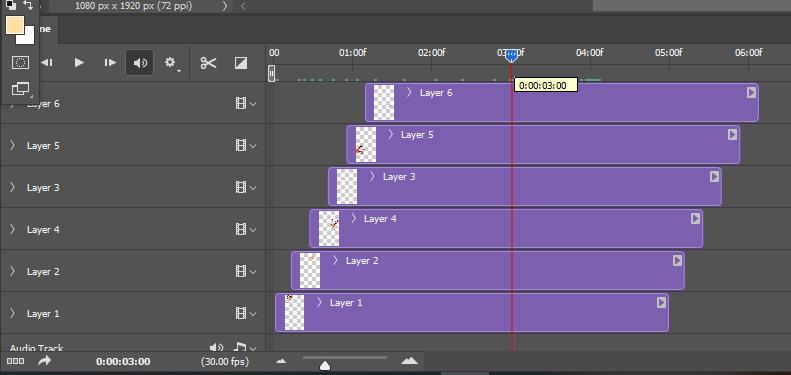Toggle Quick Mask mode

click(x=20, y=63)
